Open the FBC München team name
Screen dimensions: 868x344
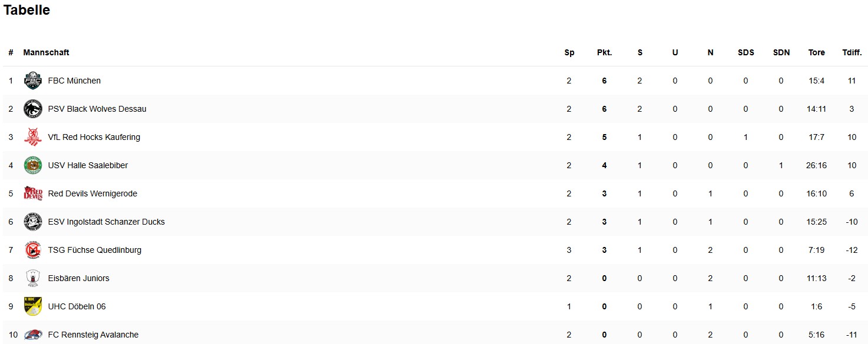coord(74,81)
